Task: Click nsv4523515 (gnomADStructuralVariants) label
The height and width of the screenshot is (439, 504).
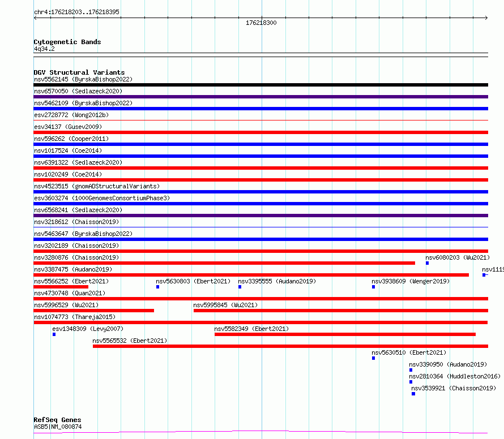Action: click(97, 186)
